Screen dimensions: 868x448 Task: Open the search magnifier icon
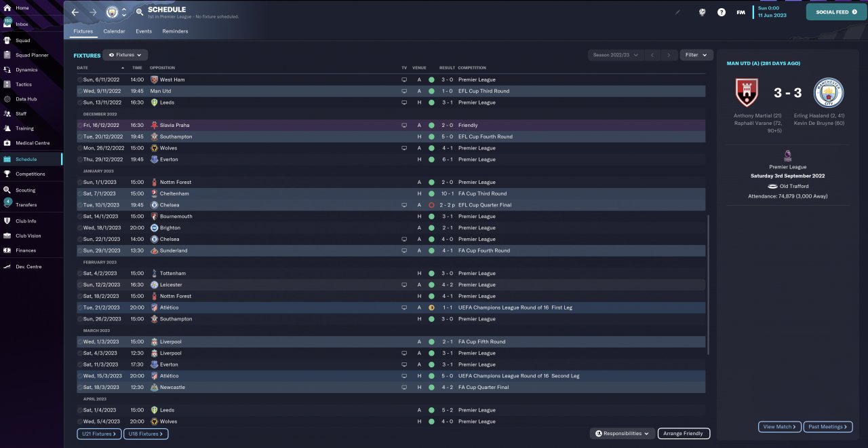point(140,12)
